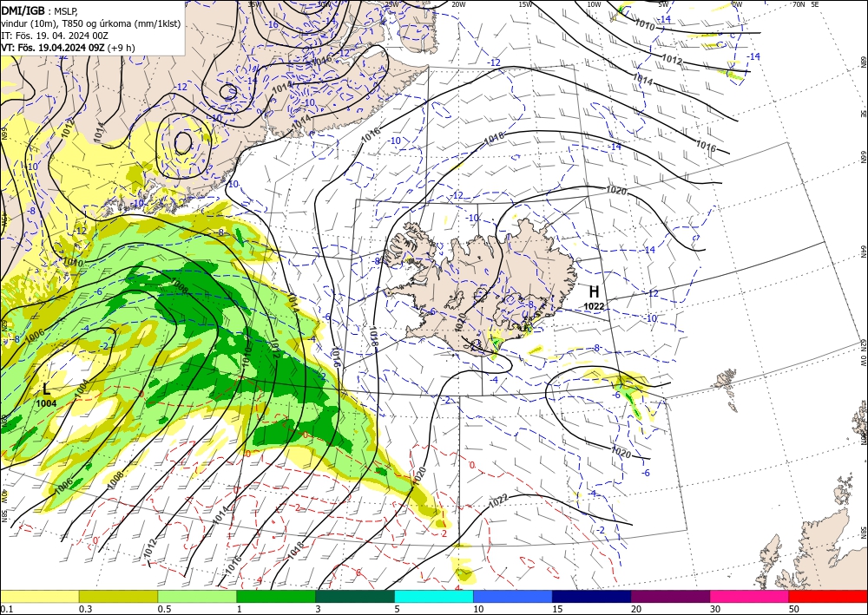Click the '15W' longitude label
This screenshot has width=868, height=615.
525,4
